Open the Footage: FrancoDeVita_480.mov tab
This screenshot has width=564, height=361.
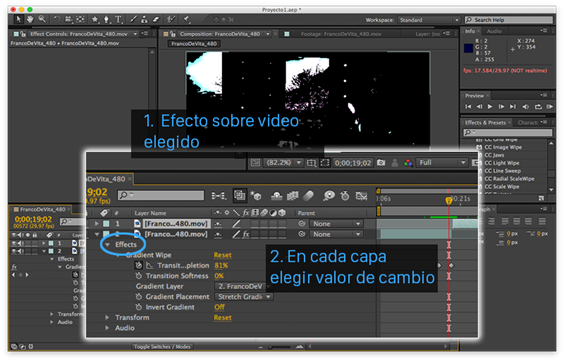341,34
